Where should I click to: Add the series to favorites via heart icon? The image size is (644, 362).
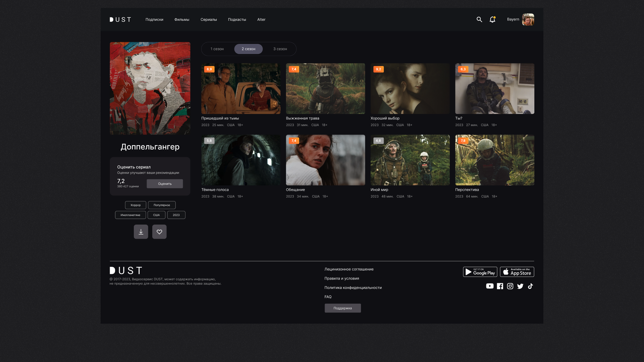[159, 232]
